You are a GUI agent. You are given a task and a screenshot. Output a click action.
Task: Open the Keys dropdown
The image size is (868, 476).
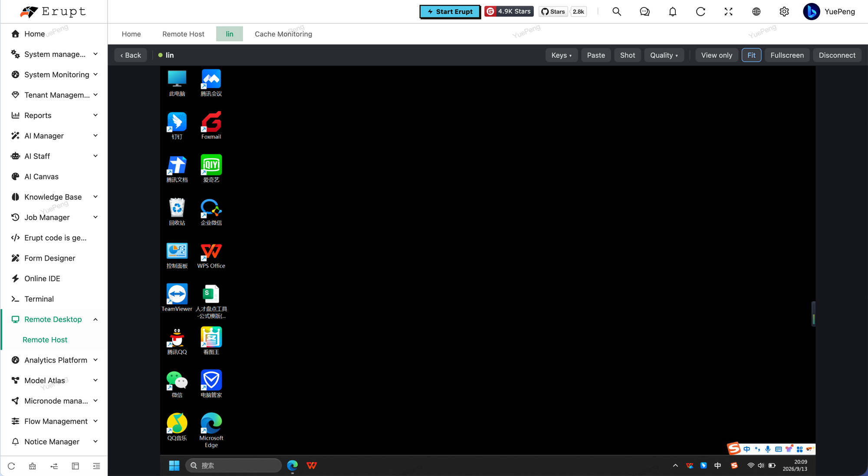[561, 55]
